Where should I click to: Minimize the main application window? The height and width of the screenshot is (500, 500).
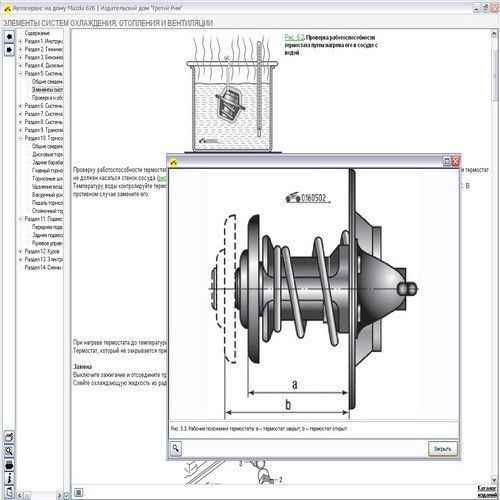pos(477,8)
